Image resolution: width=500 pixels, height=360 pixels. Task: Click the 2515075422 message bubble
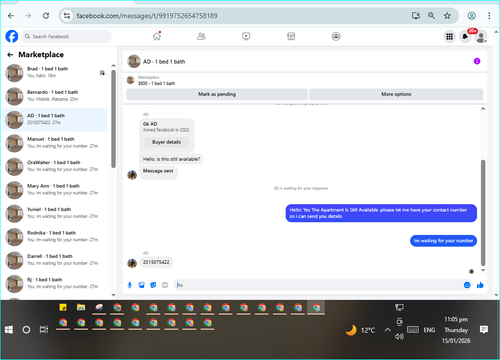click(156, 262)
